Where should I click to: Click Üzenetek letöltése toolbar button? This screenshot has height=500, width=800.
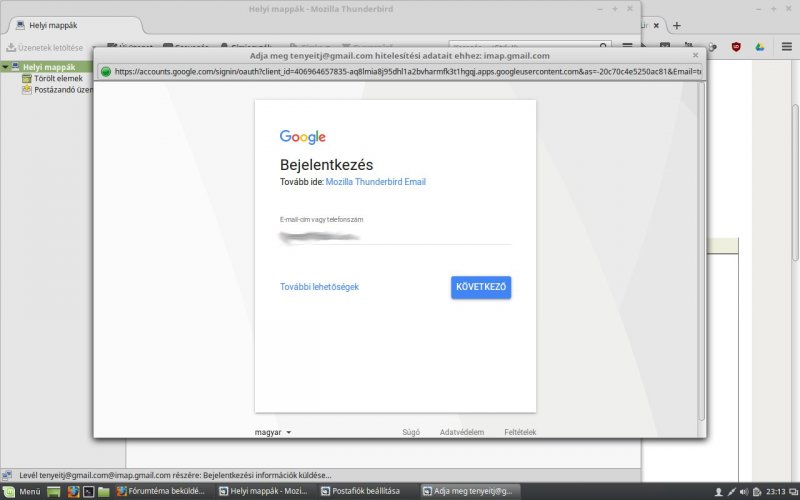coord(44,47)
